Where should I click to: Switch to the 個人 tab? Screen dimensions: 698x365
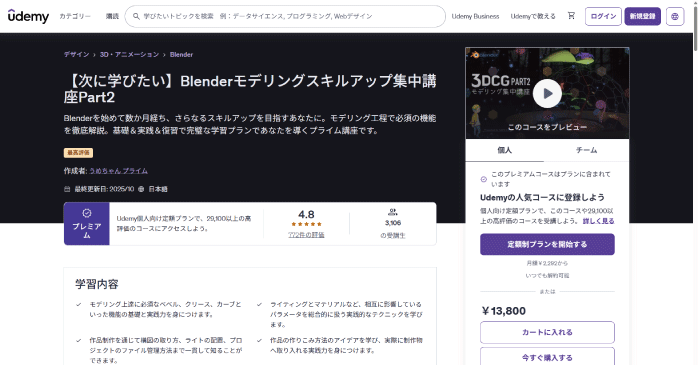(504, 150)
